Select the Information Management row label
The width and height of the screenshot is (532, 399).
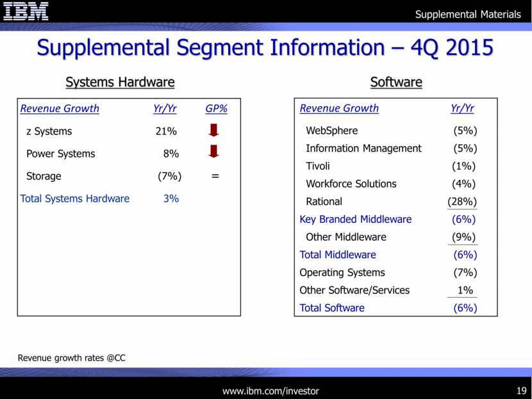coord(363,149)
